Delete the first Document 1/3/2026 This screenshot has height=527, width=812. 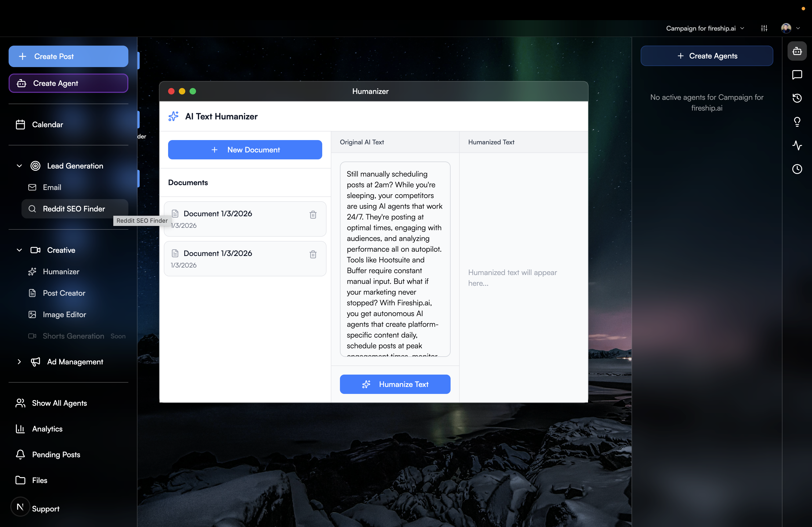pos(313,214)
